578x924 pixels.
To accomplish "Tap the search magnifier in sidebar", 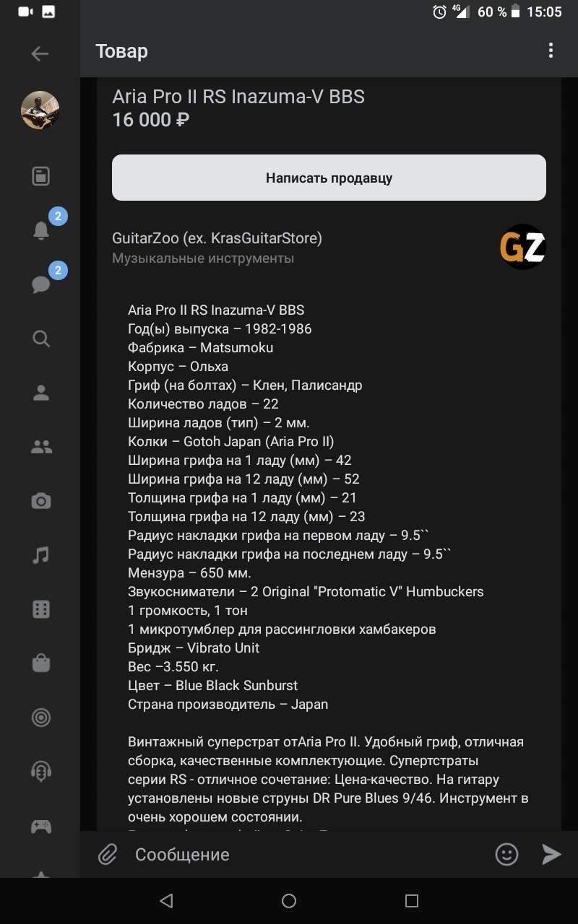I will (x=41, y=338).
